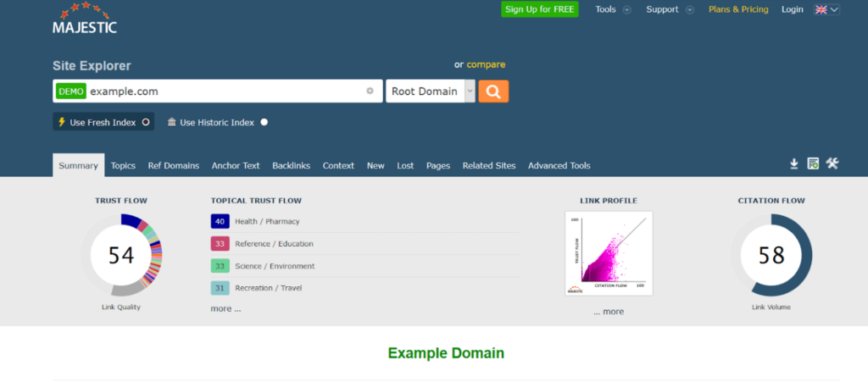Click the Health / Pharmacy color swatch 40
The height and width of the screenshot is (382, 868).
[x=220, y=221]
